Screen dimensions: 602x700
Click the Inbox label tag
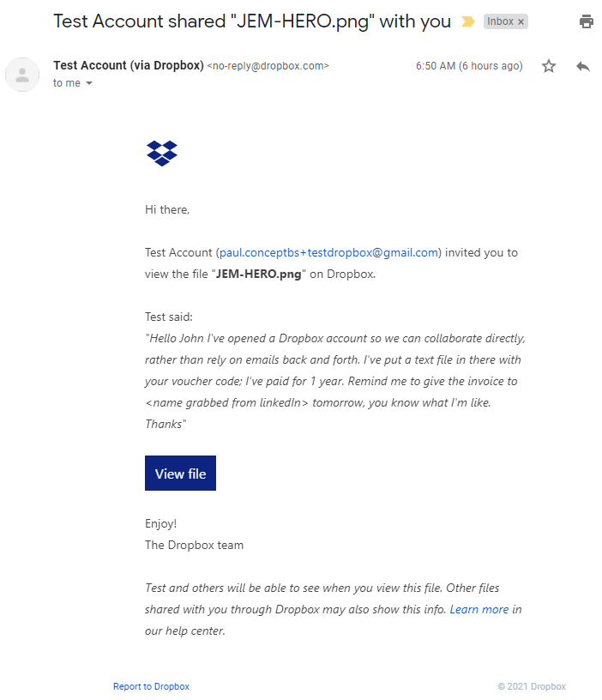500,22
